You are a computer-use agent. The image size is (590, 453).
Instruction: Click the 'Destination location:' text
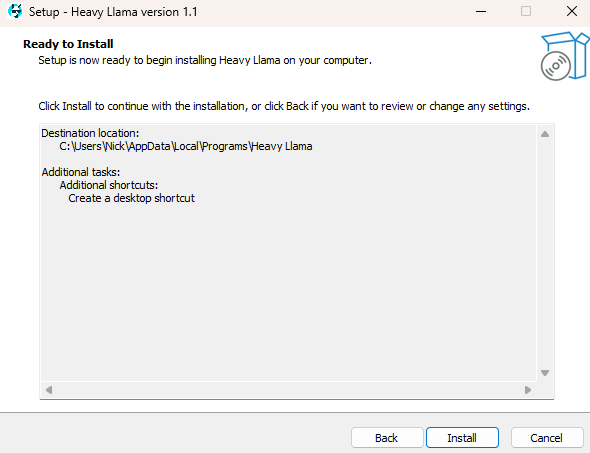pos(90,133)
